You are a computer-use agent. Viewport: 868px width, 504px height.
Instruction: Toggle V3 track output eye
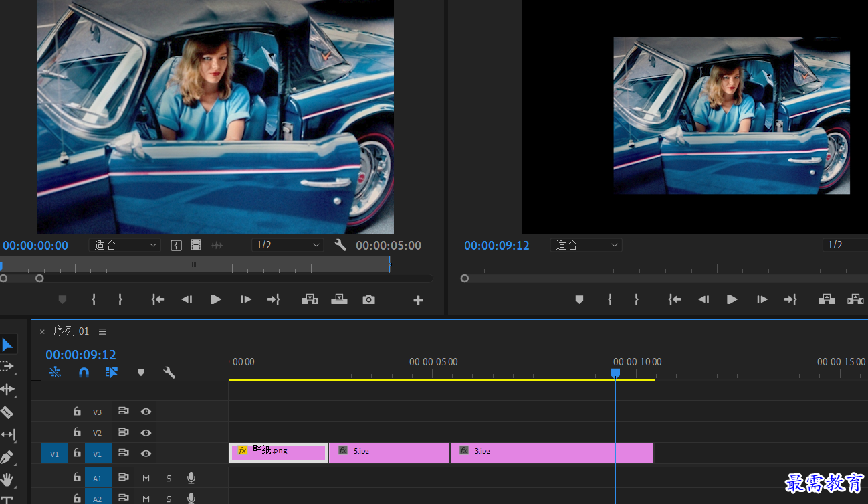click(x=146, y=412)
